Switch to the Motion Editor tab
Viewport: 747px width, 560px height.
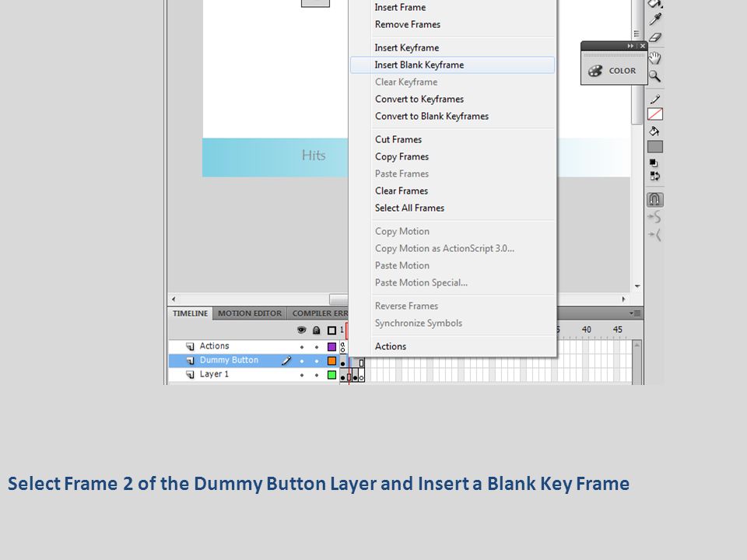pyautogui.click(x=250, y=313)
